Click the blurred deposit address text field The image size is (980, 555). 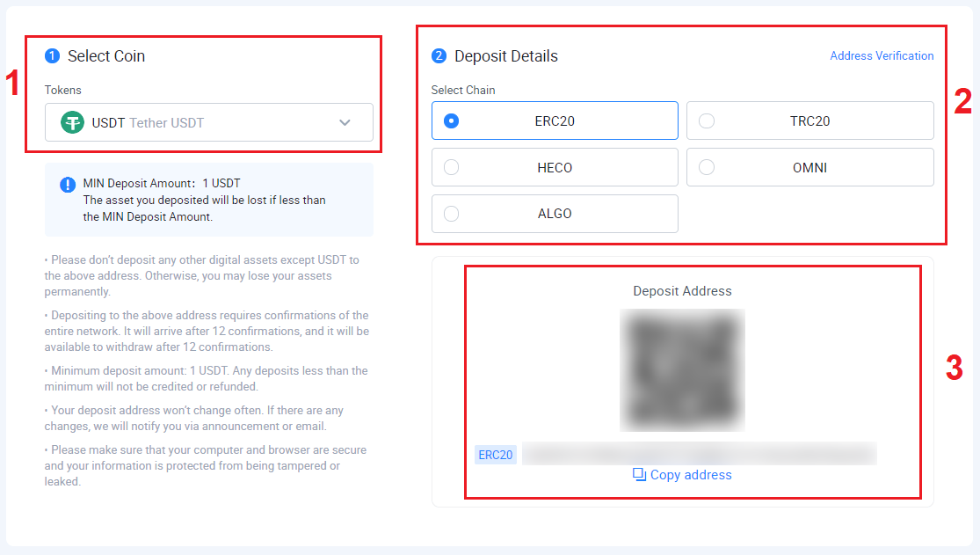(700, 454)
